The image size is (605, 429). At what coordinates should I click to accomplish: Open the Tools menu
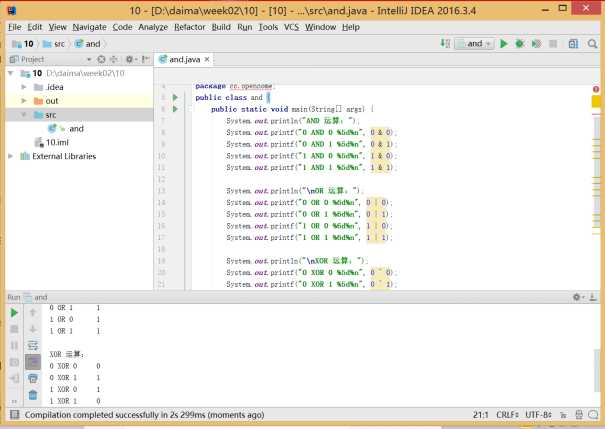[268, 27]
